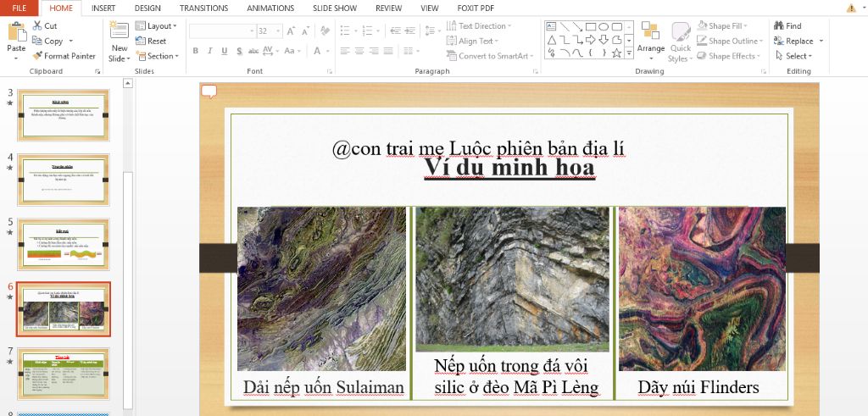
Task: Decrease font size with the smaller A
Action: [x=305, y=31]
